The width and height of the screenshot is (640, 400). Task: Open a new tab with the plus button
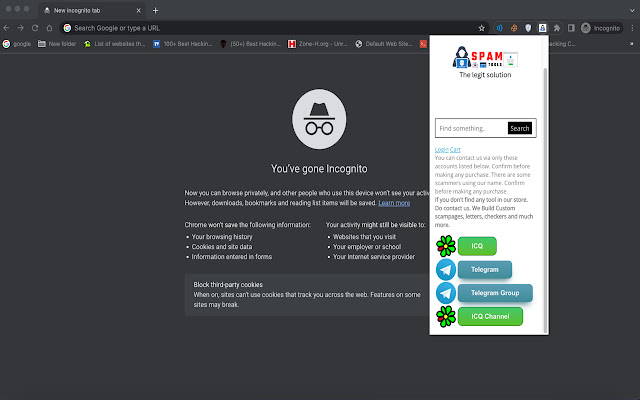pyautogui.click(x=156, y=10)
